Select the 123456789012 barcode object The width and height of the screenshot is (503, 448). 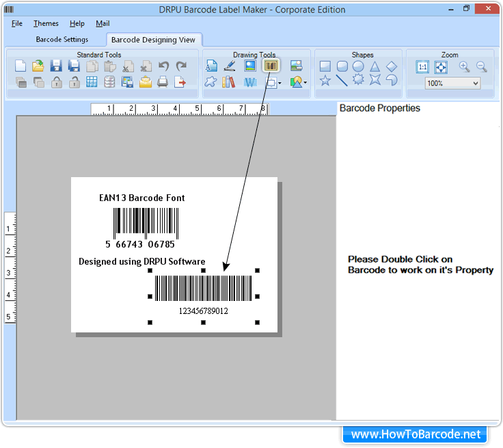pos(204,289)
